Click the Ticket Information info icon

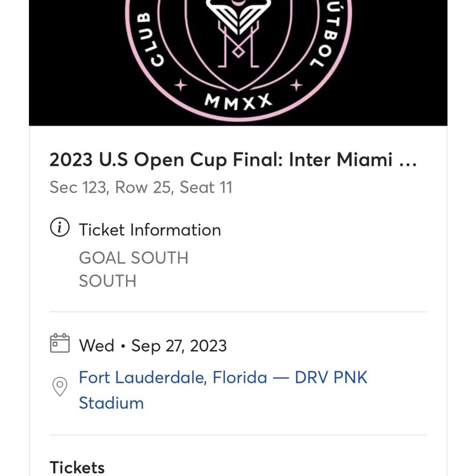coord(60,227)
